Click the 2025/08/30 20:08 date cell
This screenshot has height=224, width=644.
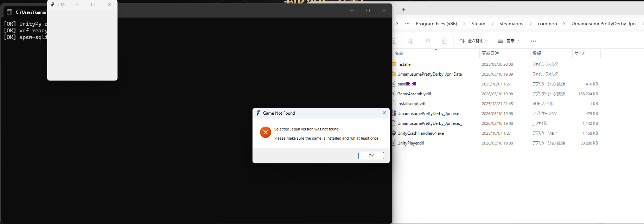pos(497,64)
